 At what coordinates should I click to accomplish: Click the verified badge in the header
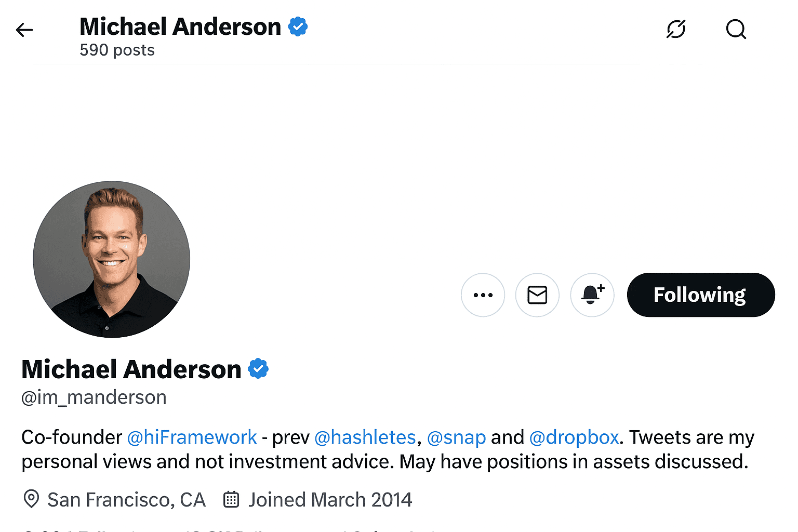(298, 26)
